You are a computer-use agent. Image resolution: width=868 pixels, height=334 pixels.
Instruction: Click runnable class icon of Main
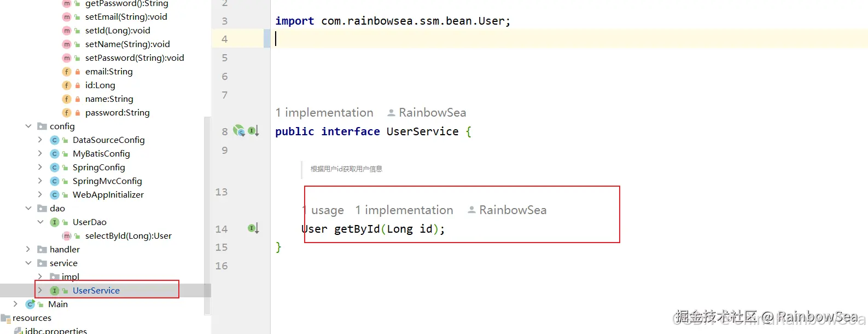tap(31, 304)
